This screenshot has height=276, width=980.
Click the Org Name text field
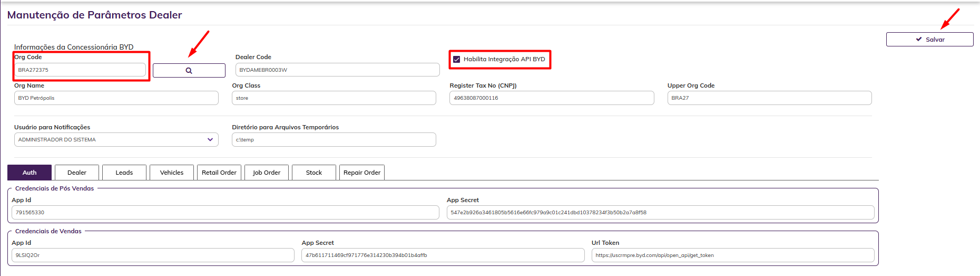(116, 98)
